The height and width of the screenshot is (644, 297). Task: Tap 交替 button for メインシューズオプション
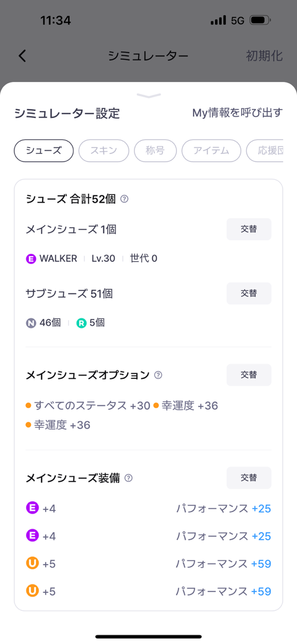click(249, 375)
